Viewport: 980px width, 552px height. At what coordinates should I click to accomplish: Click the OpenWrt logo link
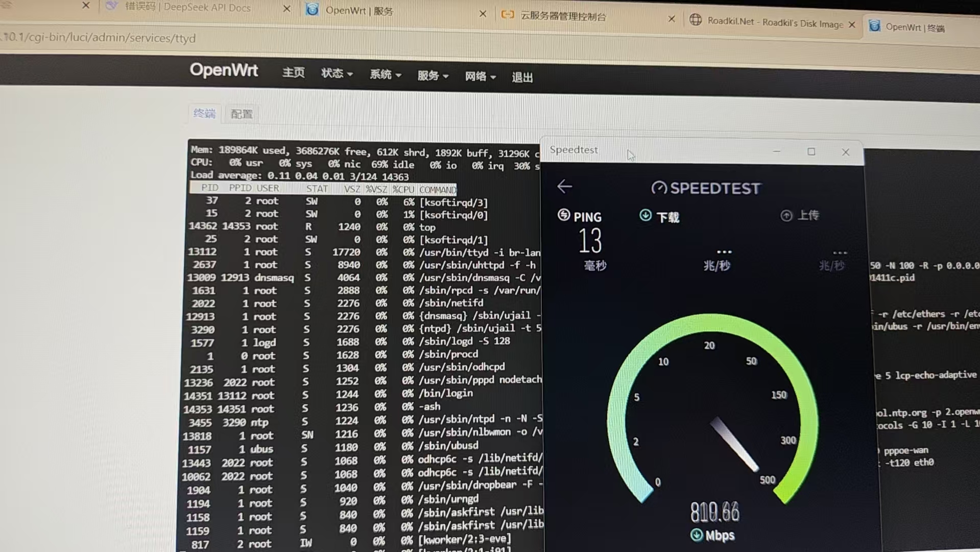[224, 70]
